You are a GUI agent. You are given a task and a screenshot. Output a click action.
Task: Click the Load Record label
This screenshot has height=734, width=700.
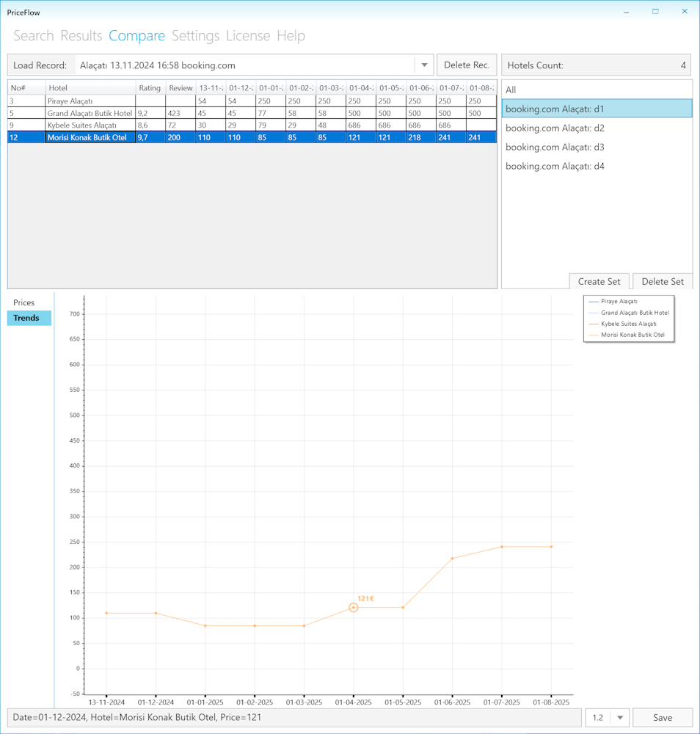tap(40, 65)
